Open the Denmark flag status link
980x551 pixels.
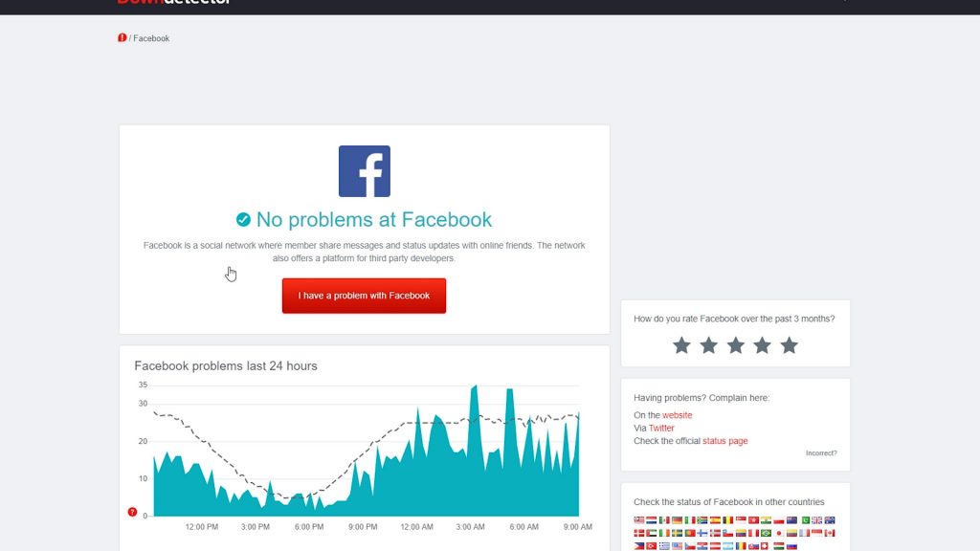[639, 533]
